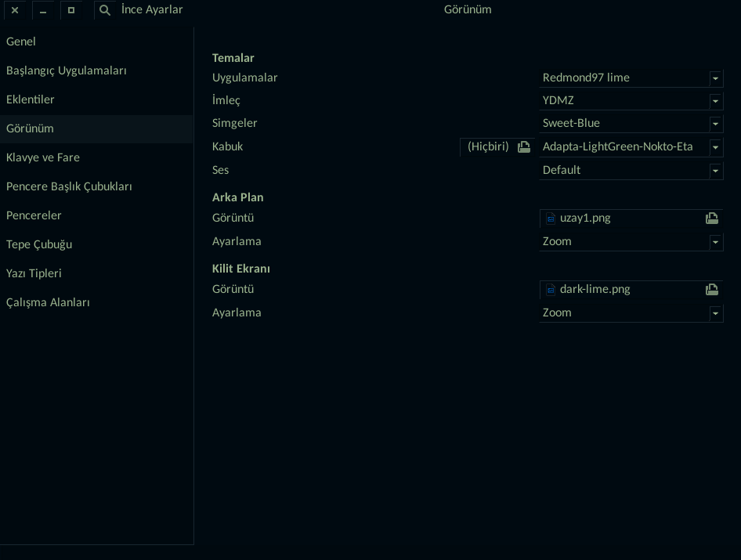Open Uygulamalar theme dropdown Redmond97 lime
The height and width of the screenshot is (560, 741).
click(631, 78)
